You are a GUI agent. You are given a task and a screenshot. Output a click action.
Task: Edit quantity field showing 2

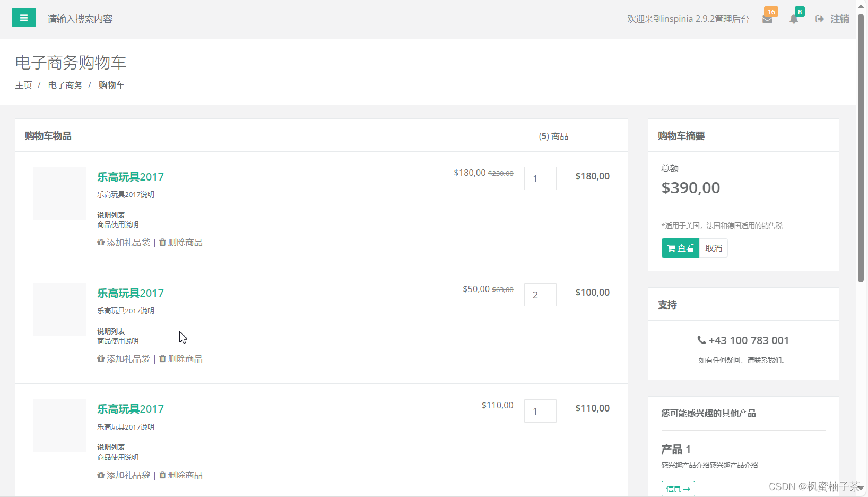point(540,295)
